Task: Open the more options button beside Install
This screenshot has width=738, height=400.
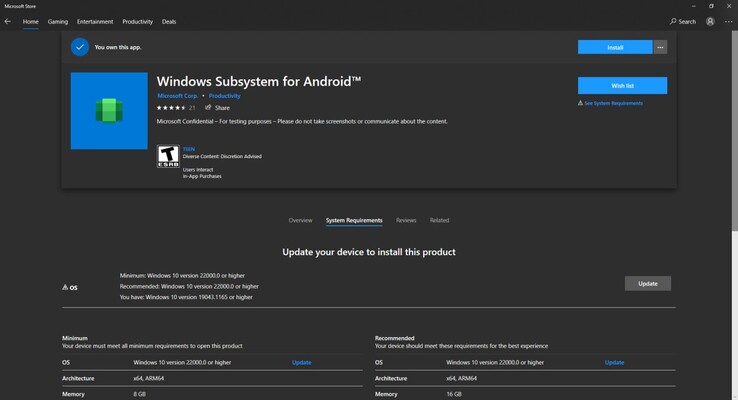Action: [660, 47]
